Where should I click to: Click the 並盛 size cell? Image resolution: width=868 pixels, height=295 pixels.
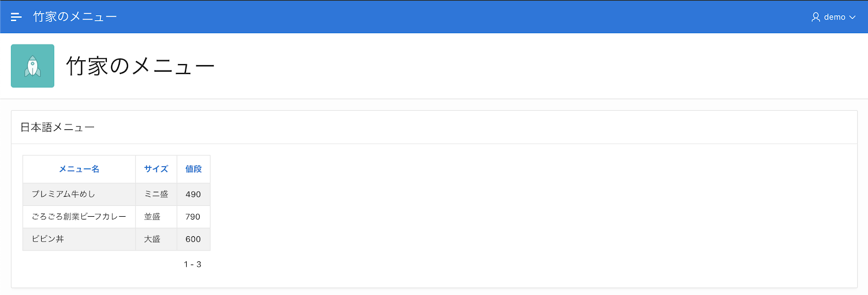coord(156,216)
